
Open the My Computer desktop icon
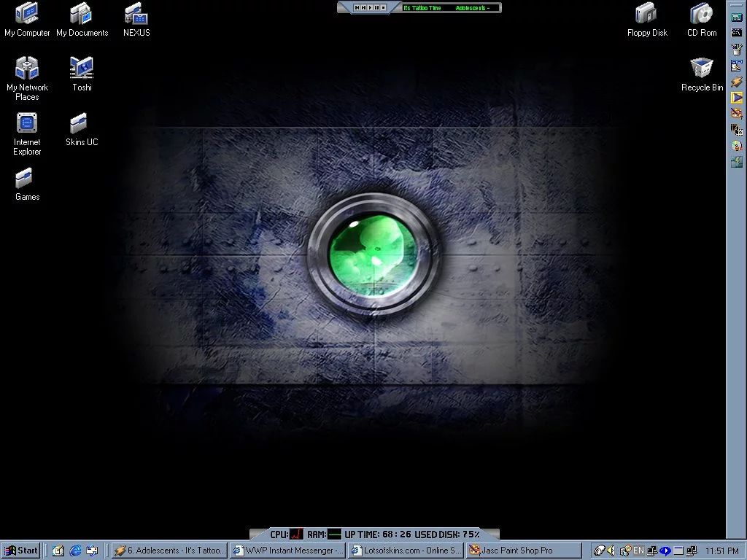point(27,14)
